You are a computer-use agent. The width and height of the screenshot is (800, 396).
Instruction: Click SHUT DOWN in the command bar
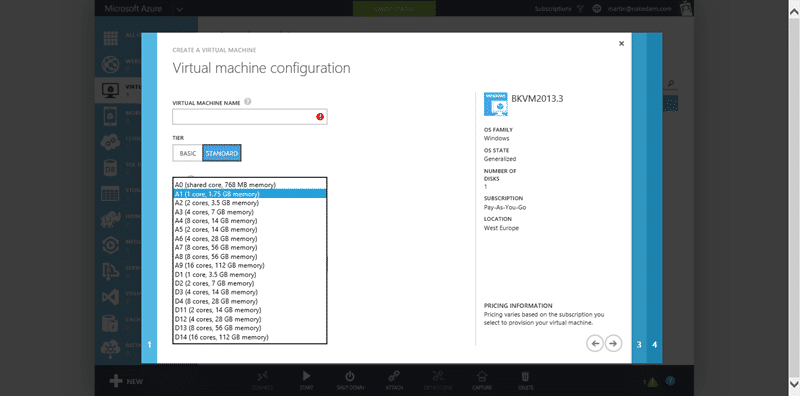(350, 381)
